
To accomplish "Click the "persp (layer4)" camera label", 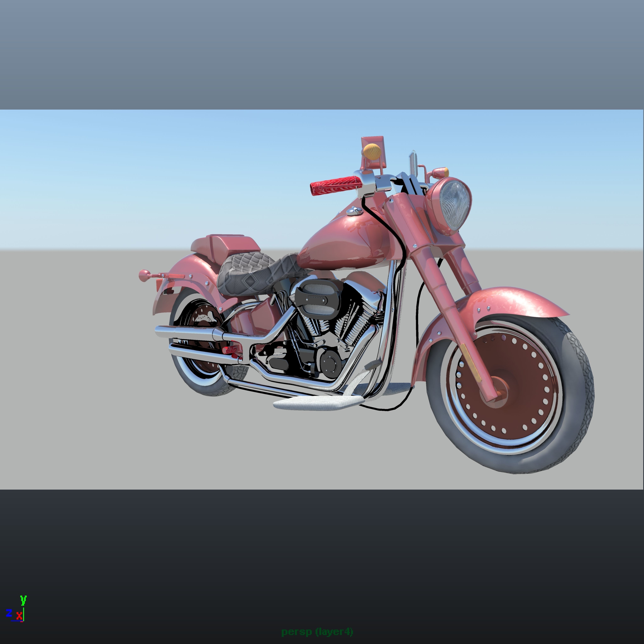I will 317,632.
